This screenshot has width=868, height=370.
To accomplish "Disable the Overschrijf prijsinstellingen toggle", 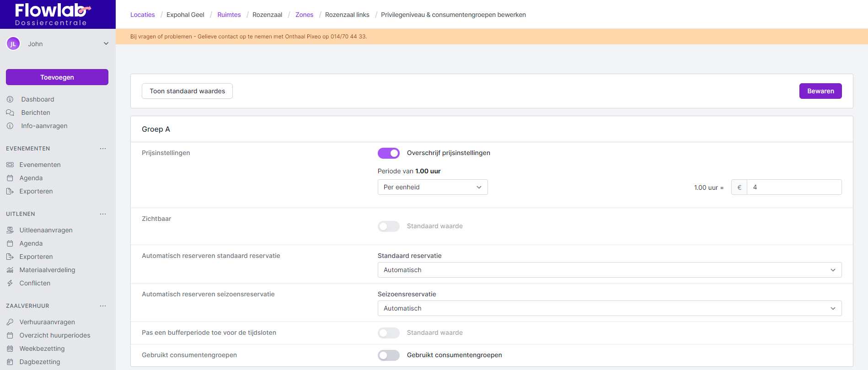I will click(x=388, y=153).
